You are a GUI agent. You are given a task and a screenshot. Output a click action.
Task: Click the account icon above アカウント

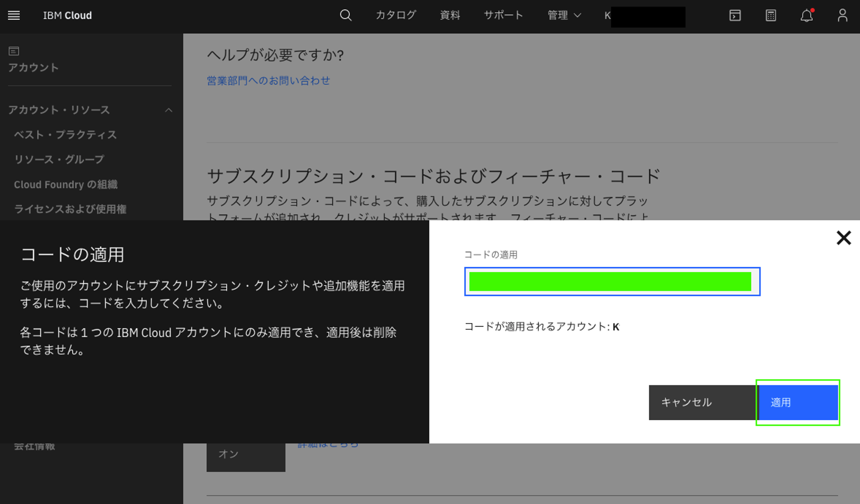click(14, 51)
